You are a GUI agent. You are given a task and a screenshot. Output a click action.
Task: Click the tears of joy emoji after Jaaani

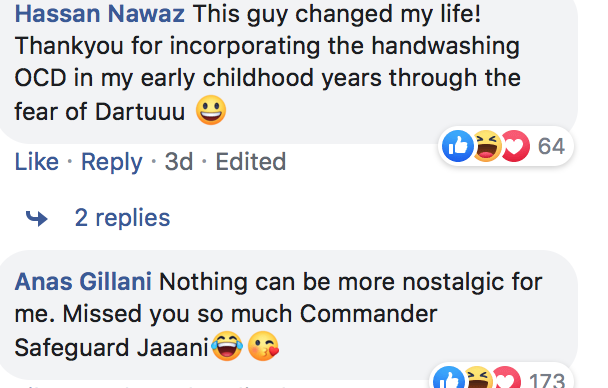pos(227,346)
